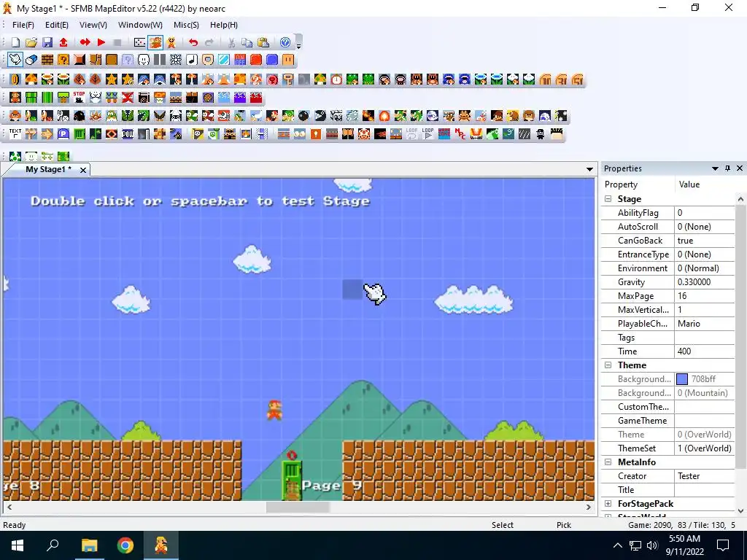Close the My Stage1 tab
Image resolution: width=747 pixels, height=560 pixels.
click(83, 169)
